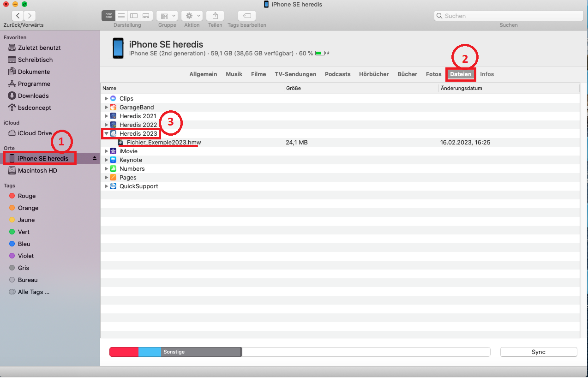Click the Share (Teilen) toolbar icon

[215, 16]
